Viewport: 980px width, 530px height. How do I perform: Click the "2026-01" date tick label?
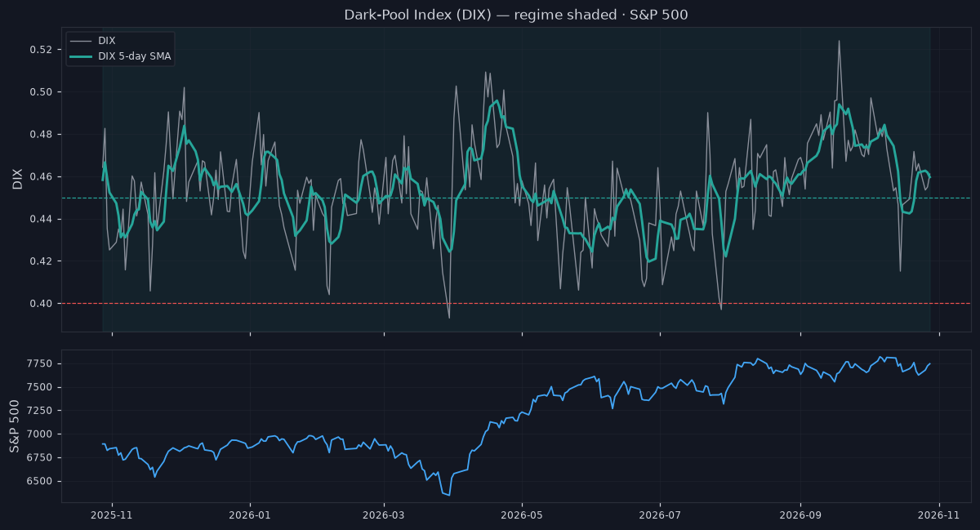pos(250,515)
